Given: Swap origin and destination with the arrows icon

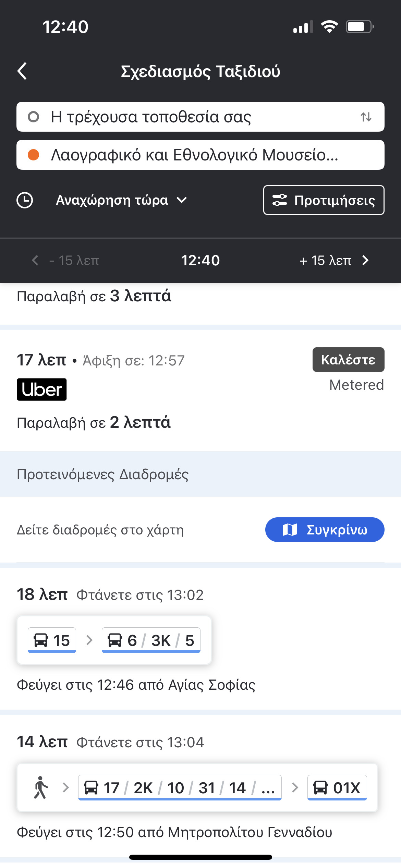Looking at the screenshot, I should click(x=366, y=117).
